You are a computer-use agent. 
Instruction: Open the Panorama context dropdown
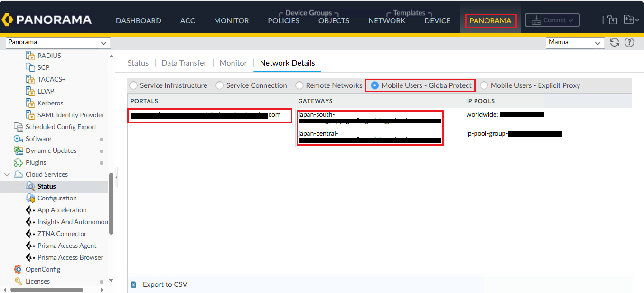(58, 43)
